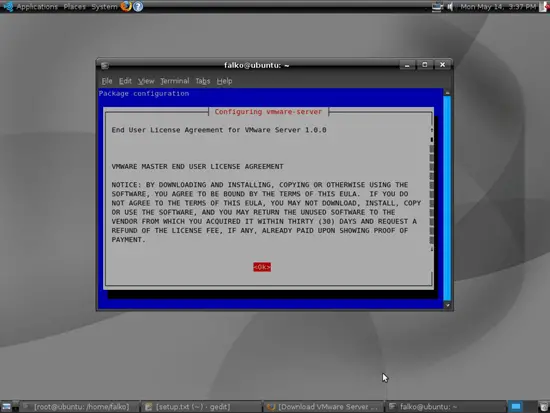Open the terminal View menu

146,81
